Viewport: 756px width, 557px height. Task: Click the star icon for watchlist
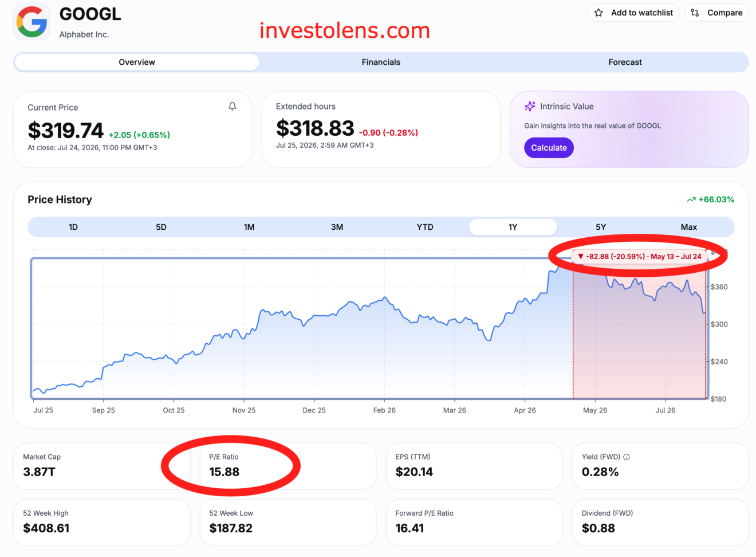[x=598, y=13]
